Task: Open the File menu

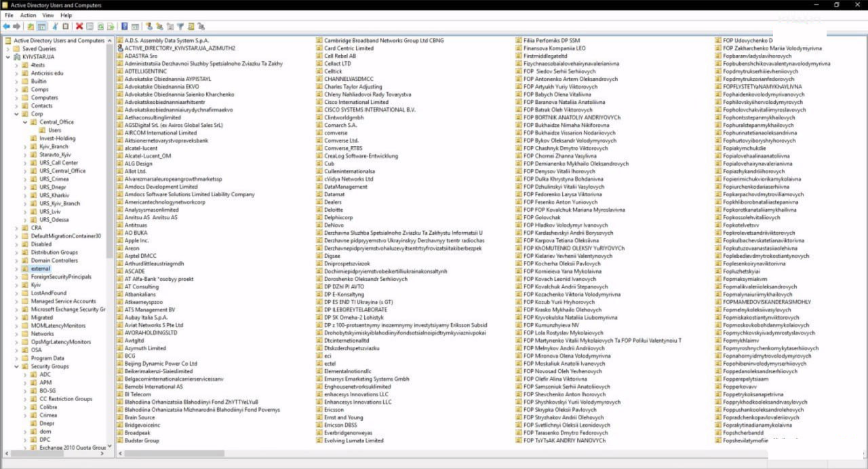Action: click(x=9, y=15)
